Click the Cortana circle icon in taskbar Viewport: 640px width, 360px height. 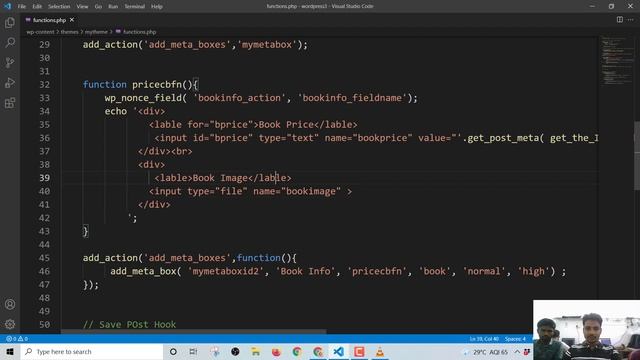173,351
